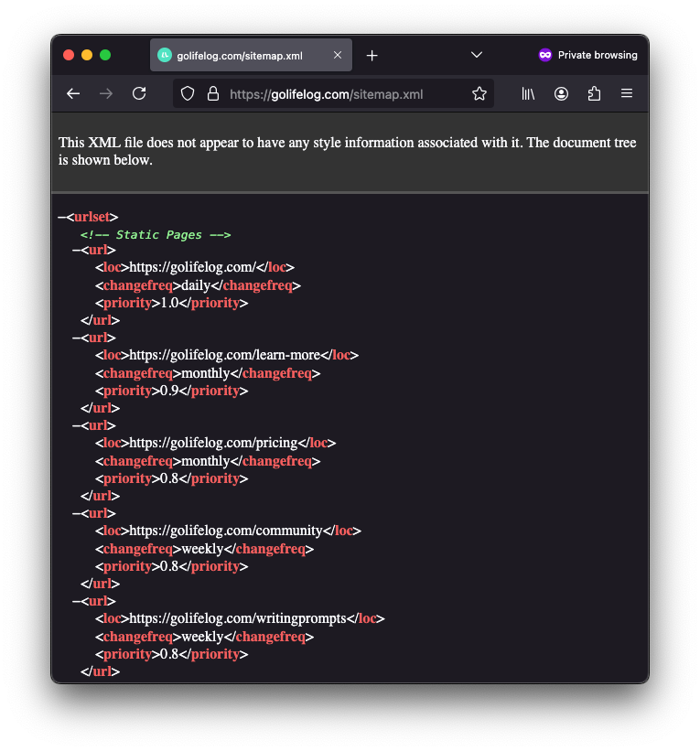Click the Private browsing indicator
700x751 pixels.
tap(587, 55)
